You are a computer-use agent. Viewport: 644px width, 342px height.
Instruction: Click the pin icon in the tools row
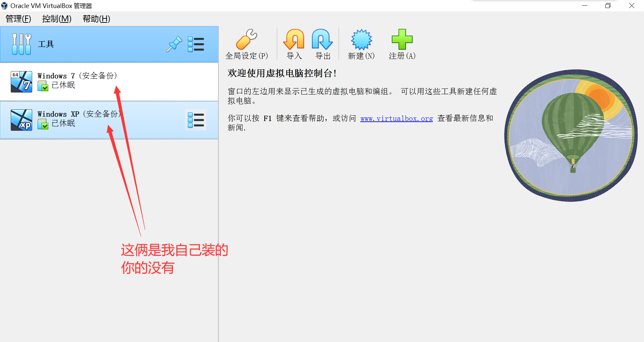click(174, 44)
